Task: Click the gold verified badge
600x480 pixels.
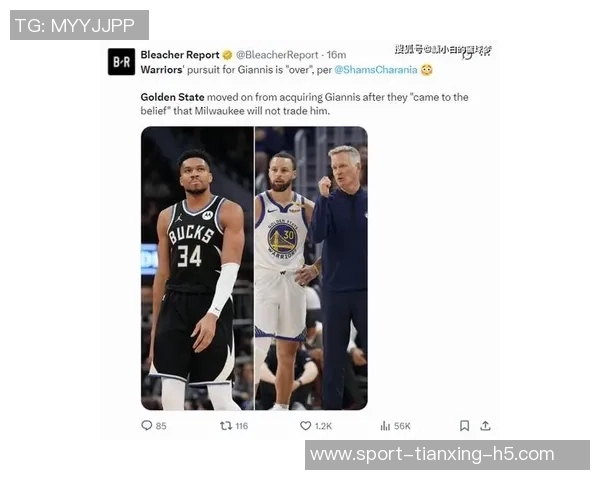Action: (227, 55)
